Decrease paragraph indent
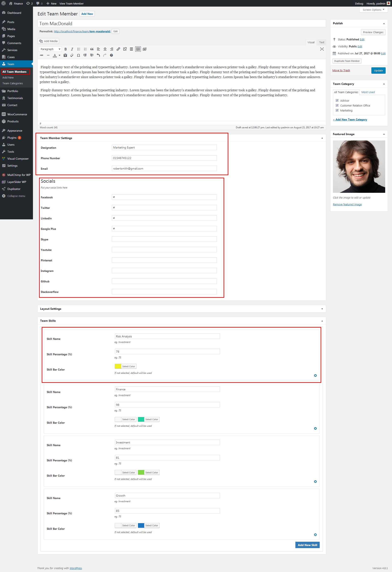This screenshot has height=572, width=392. click(85, 55)
